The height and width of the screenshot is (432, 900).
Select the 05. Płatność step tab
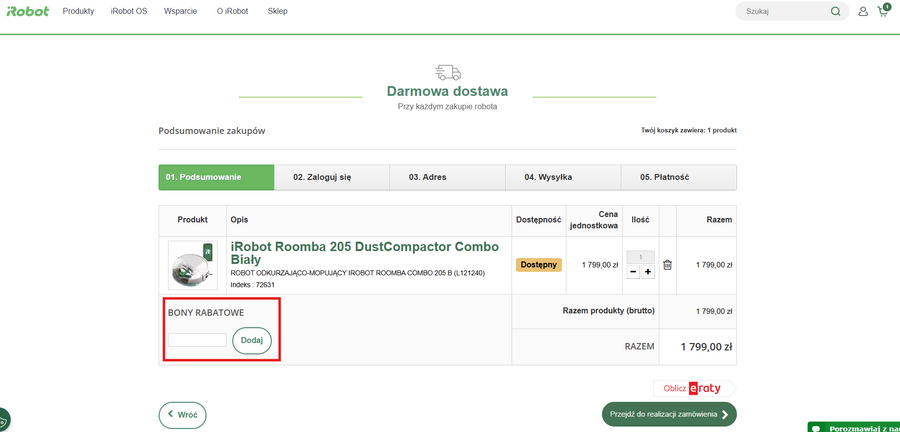pyautogui.click(x=678, y=177)
